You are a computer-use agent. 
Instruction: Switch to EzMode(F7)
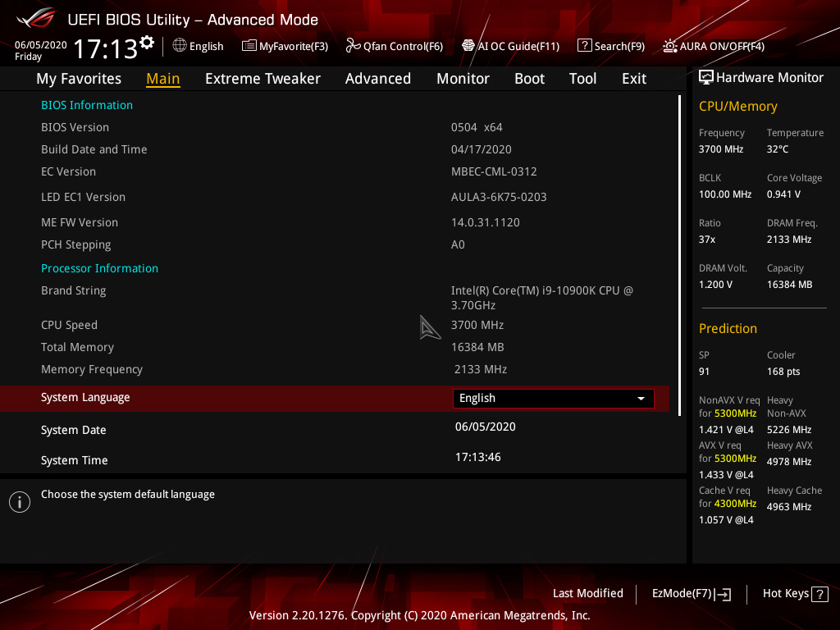click(691, 594)
